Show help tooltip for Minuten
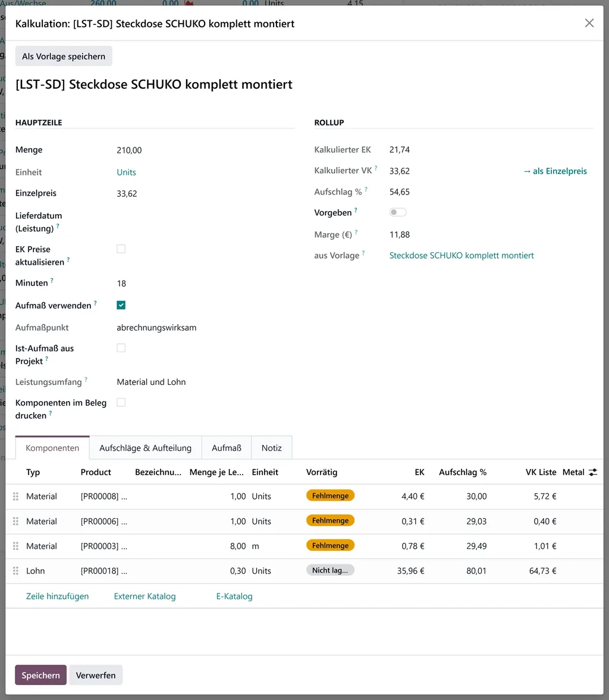The image size is (609, 700). coord(52,281)
